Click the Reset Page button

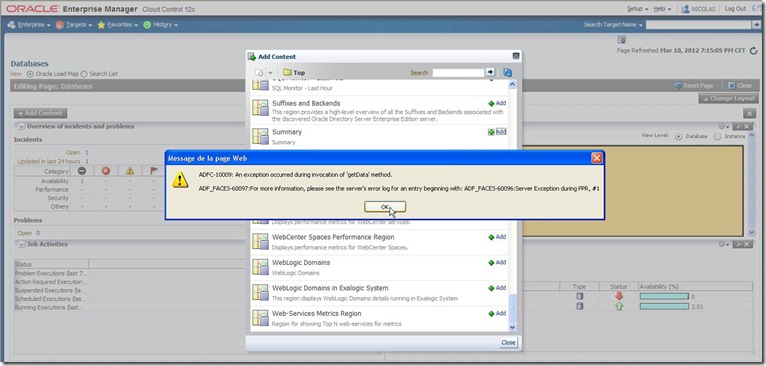pyautogui.click(x=694, y=86)
